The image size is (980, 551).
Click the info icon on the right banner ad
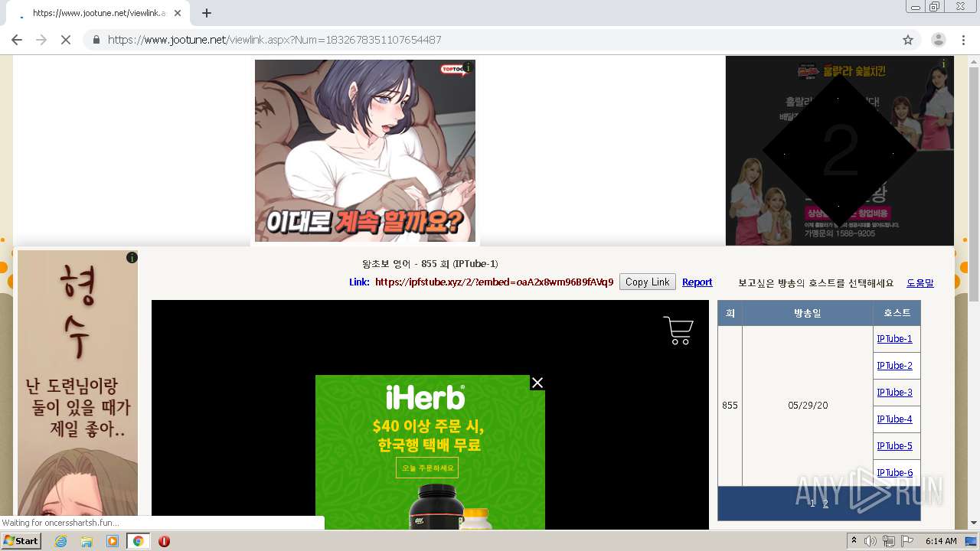943,64
